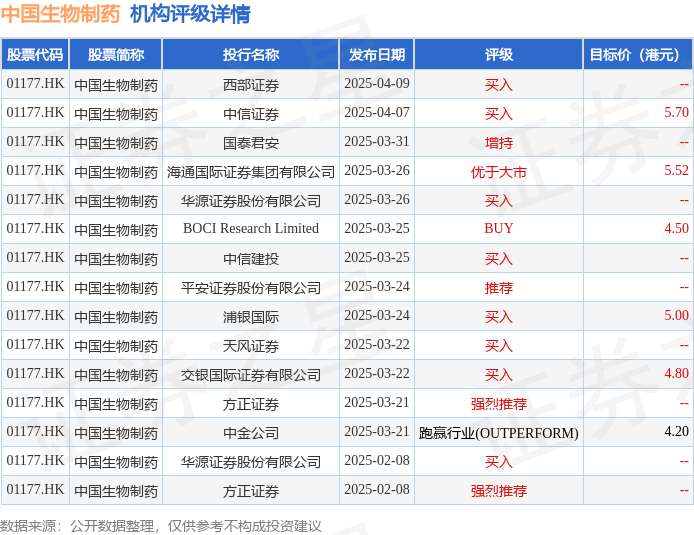The height and width of the screenshot is (535, 694).
Task: Click 方正证券 in the 2025-02-08 row
Action: click(x=251, y=491)
